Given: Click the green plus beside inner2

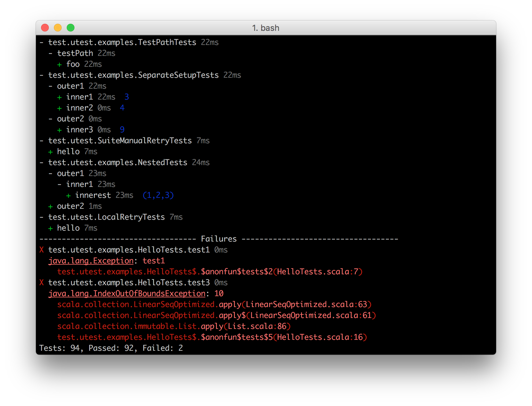Looking at the screenshot, I should tap(59, 108).
